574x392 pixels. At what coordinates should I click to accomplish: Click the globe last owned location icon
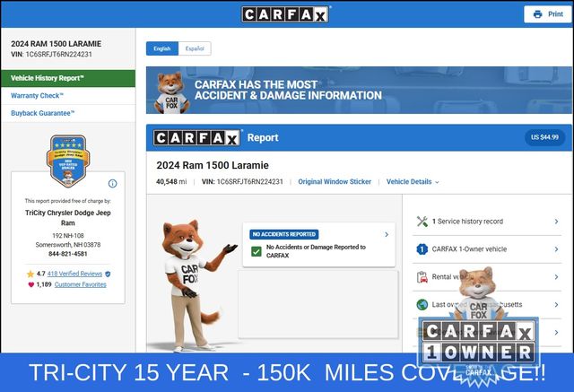[422, 304]
